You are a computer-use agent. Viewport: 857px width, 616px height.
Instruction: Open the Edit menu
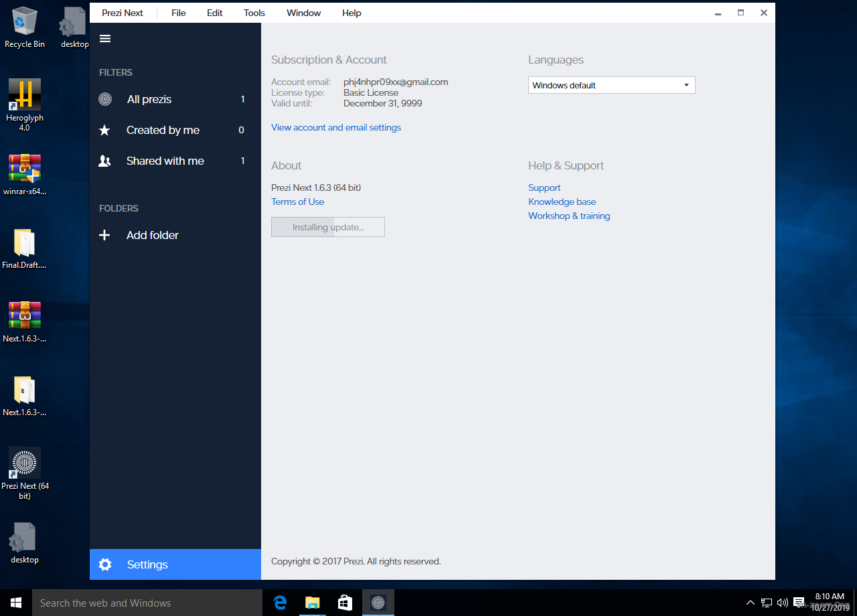(215, 13)
